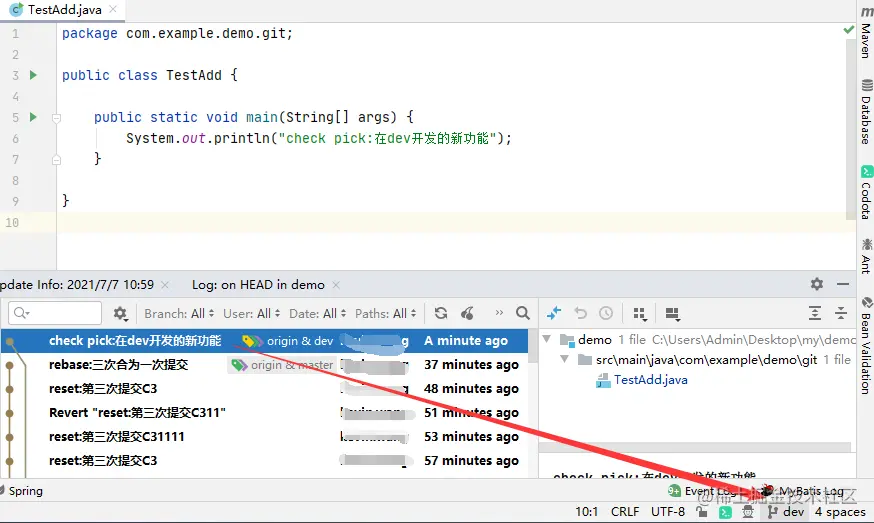
Task: Select the 'reset:第三次提交C31111' commit
Action: pyautogui.click(x=264, y=437)
